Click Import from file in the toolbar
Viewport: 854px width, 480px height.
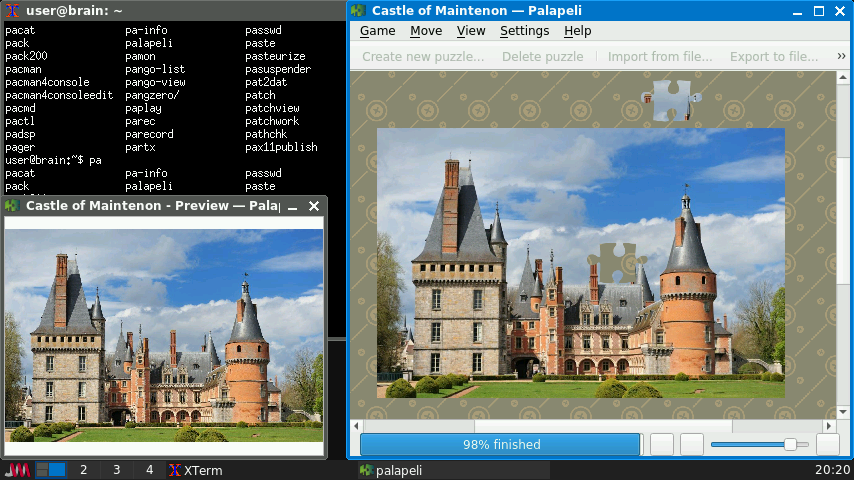point(660,57)
